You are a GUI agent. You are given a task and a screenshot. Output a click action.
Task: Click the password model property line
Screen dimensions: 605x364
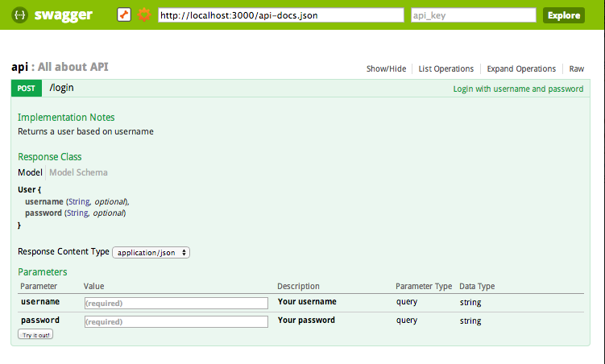(x=76, y=213)
